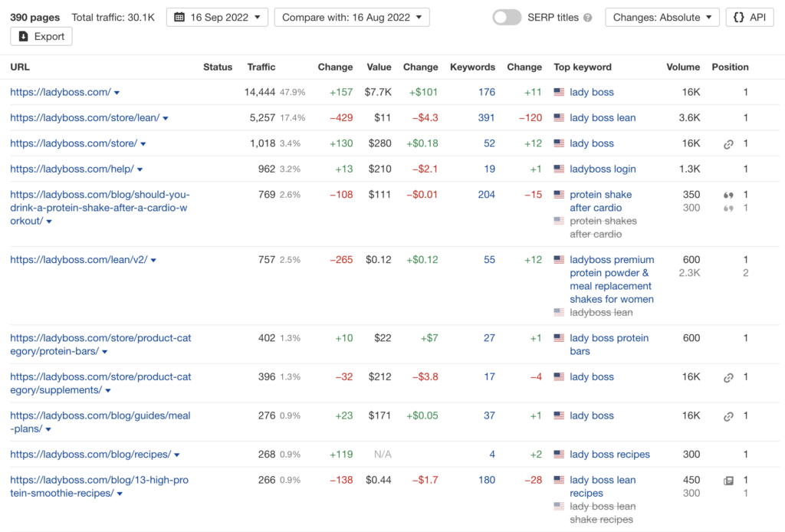Expand the caret next to ladyboss.com/lean/v2/

(153, 260)
